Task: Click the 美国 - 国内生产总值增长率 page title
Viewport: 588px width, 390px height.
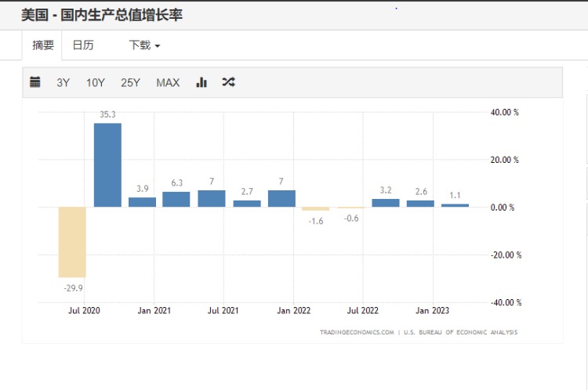Action: [x=102, y=15]
